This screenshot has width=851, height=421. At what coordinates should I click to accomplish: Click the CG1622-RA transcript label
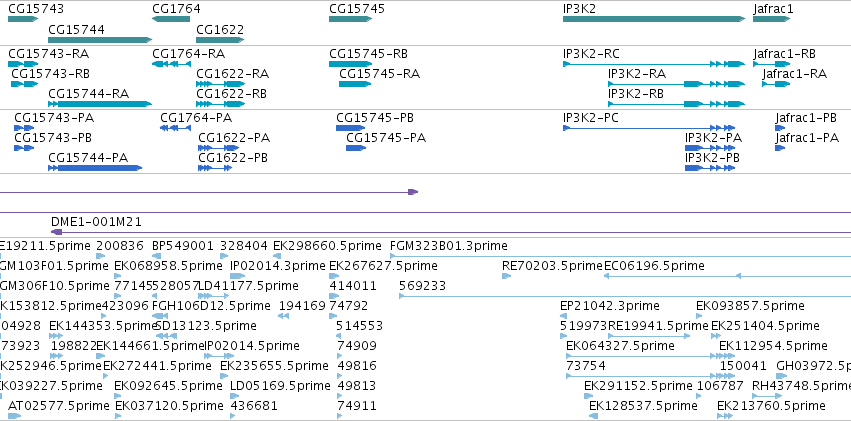233,74
